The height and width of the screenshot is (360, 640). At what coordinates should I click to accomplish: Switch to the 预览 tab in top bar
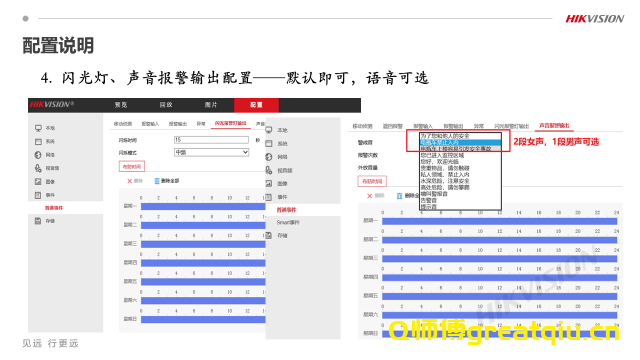121,105
